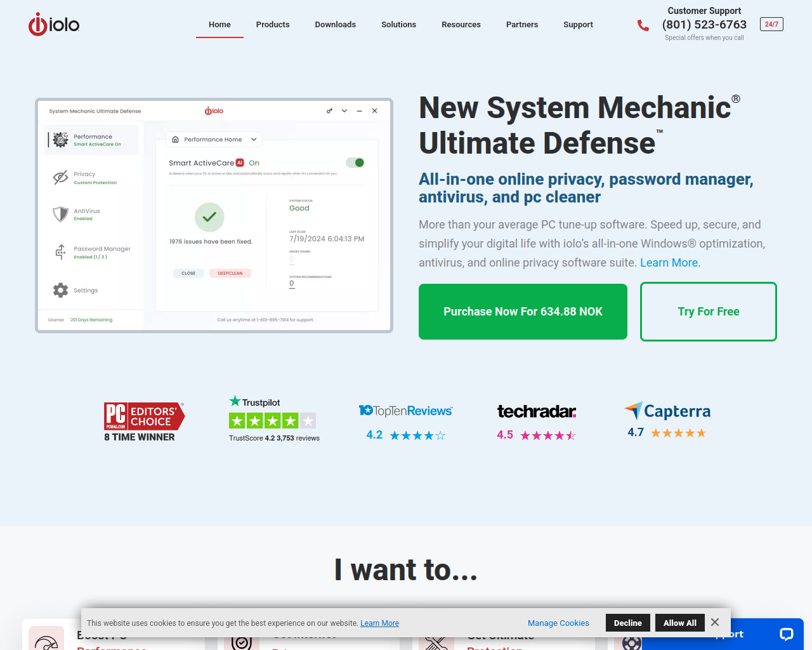Image resolution: width=812 pixels, height=650 pixels.
Task: Click the '8 TIME WINNER' text
Action: tap(140, 437)
